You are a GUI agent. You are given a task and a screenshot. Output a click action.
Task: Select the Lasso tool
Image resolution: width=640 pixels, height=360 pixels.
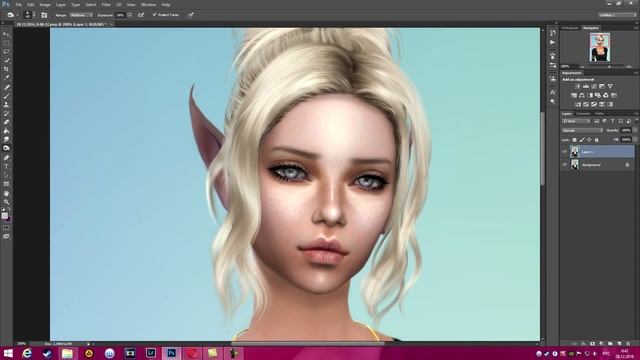tap(6, 52)
